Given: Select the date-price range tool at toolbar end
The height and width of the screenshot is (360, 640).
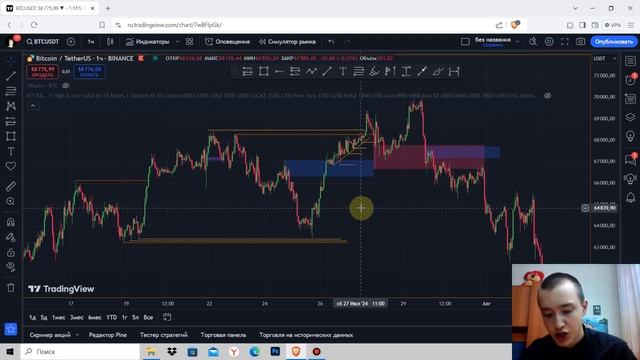Looking at the screenshot, I should pyautogui.click(x=454, y=72).
